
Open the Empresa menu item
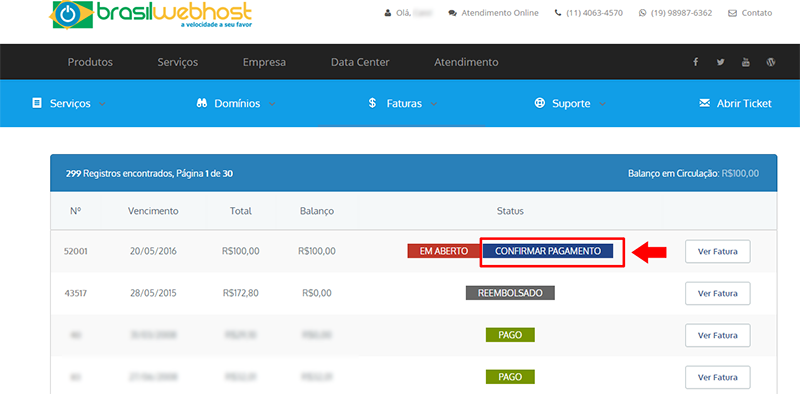coord(264,62)
